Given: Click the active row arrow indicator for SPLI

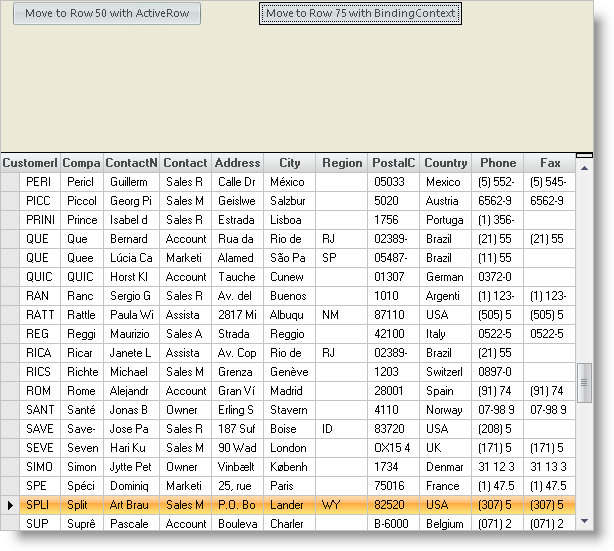Looking at the screenshot, I should (11, 505).
